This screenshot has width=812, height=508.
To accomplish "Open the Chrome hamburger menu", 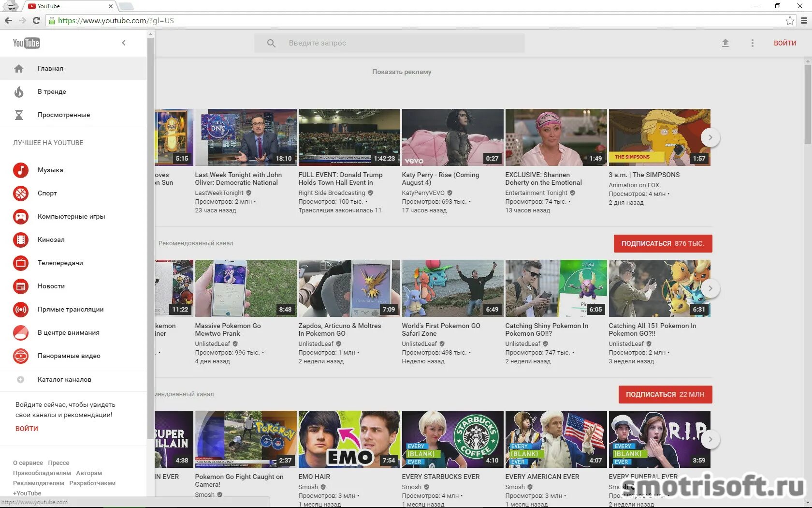I will (804, 20).
